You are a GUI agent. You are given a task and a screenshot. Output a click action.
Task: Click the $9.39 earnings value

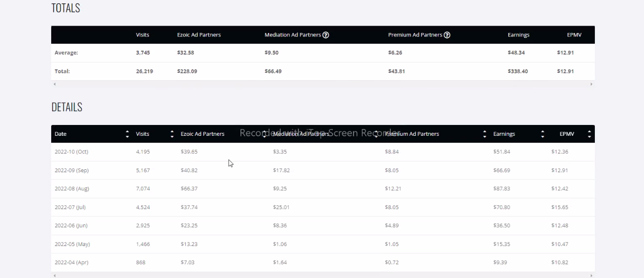point(500,263)
